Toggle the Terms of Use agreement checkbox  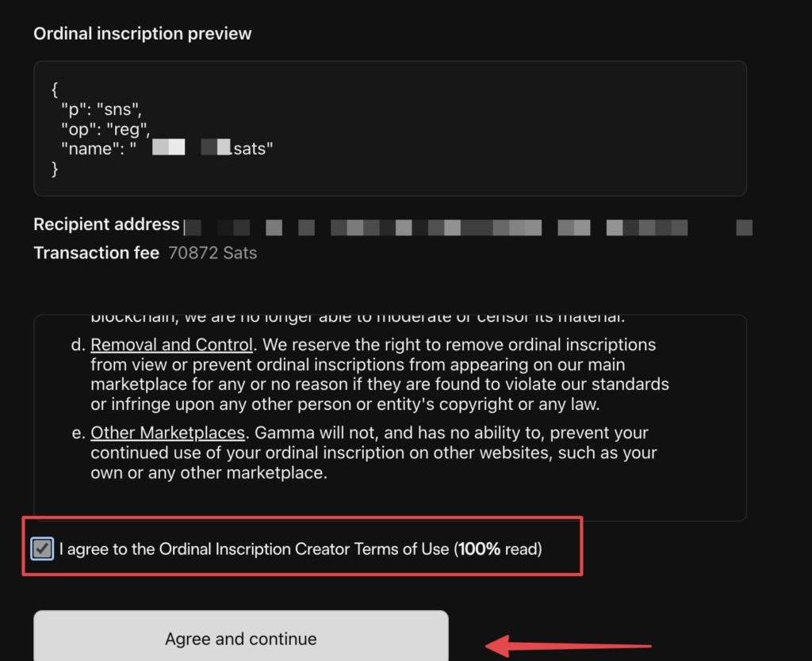click(x=42, y=548)
